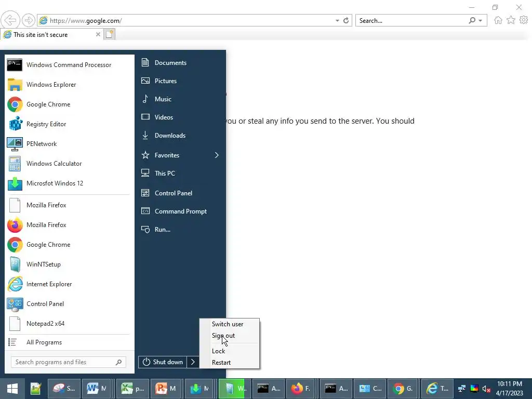Screen dimensions: 532x399
Task: Switch to the PowerPoint taskbar button
Action: [166, 389]
